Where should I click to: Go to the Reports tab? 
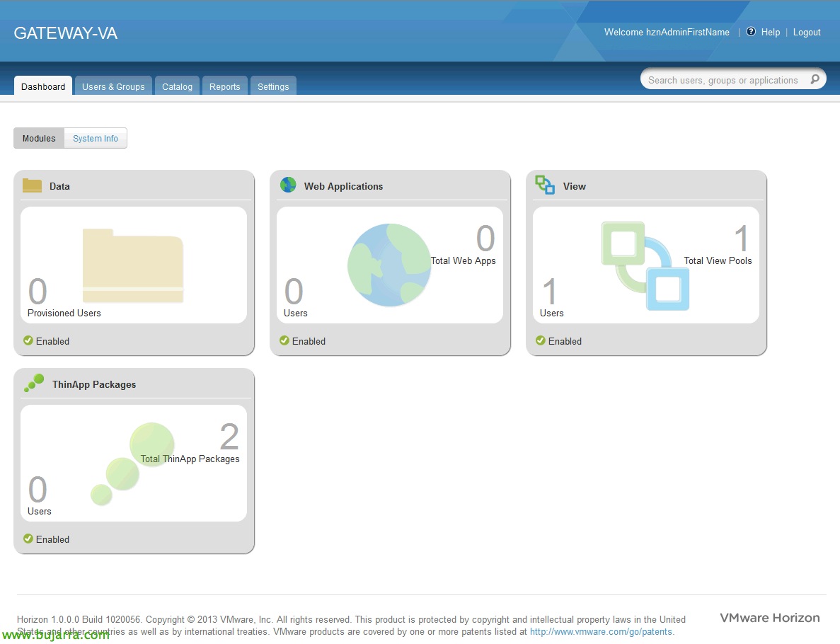[x=224, y=86]
